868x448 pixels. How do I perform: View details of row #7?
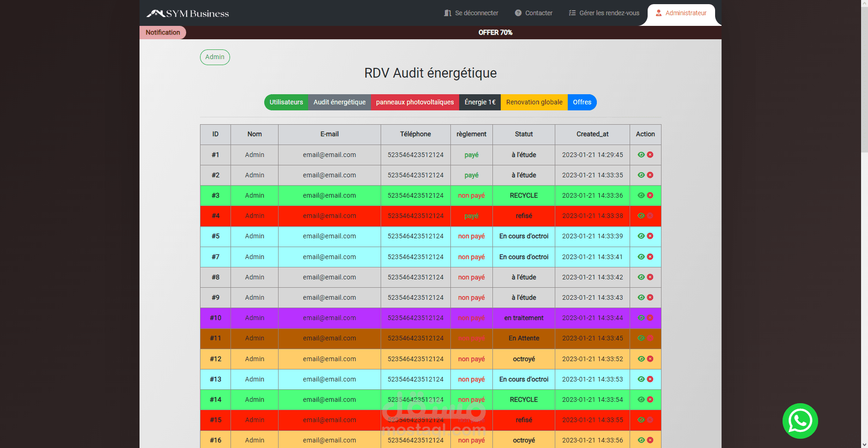coord(641,257)
